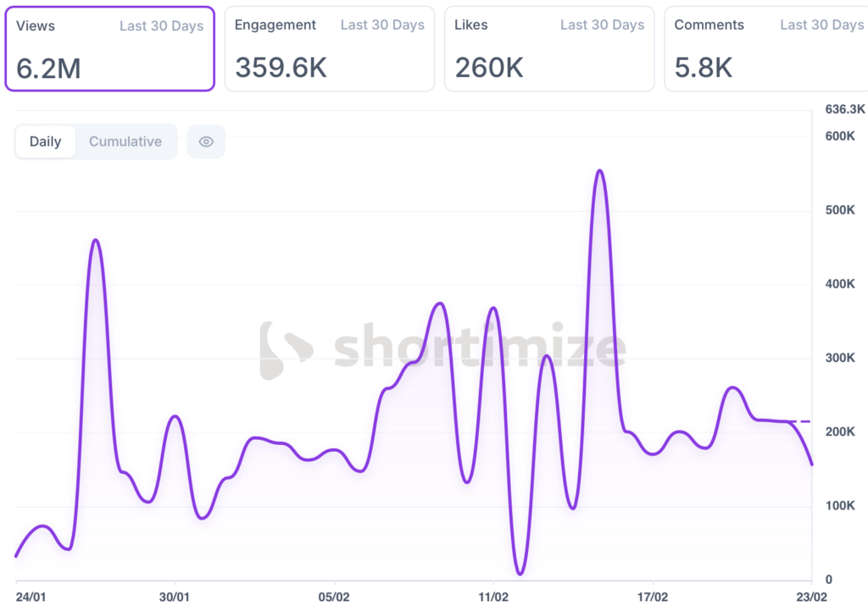Click the tallest peak of the views line
Screen dimensions: 868x612
pos(599,171)
